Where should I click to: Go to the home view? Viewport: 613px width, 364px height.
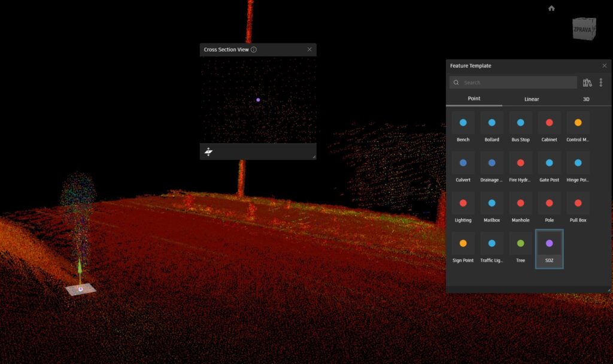pos(551,8)
